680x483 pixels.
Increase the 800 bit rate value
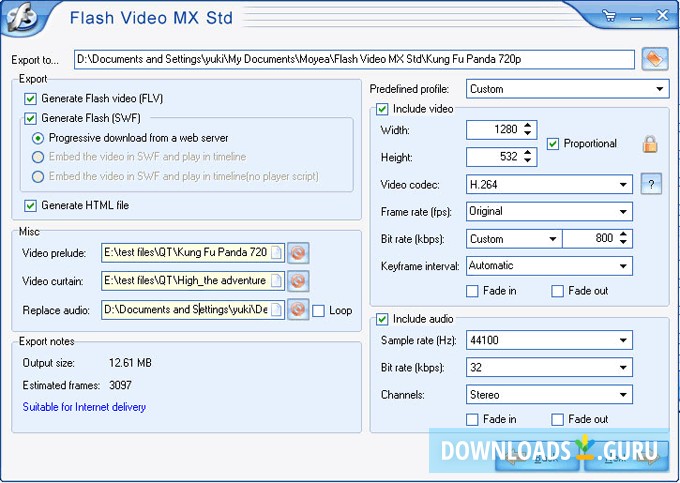click(623, 235)
